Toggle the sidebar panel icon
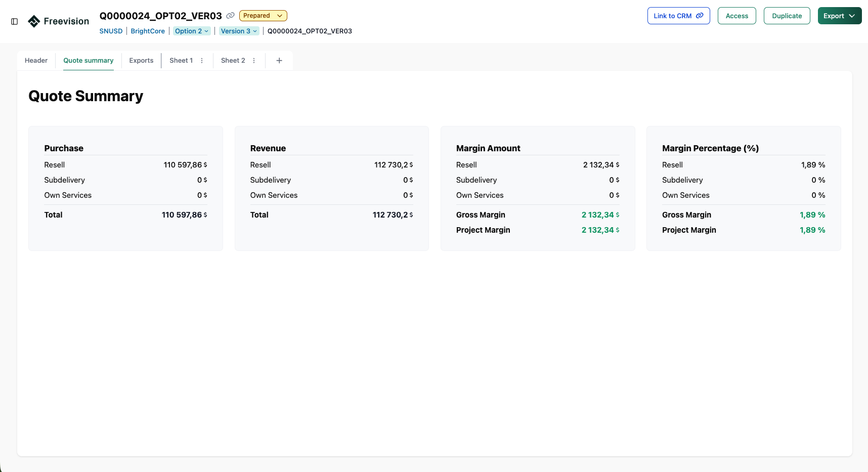Image resolution: width=868 pixels, height=472 pixels. [x=15, y=21]
